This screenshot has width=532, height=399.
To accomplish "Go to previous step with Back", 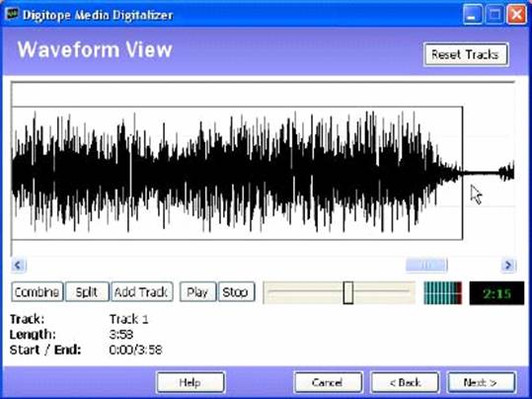I will pyautogui.click(x=405, y=382).
